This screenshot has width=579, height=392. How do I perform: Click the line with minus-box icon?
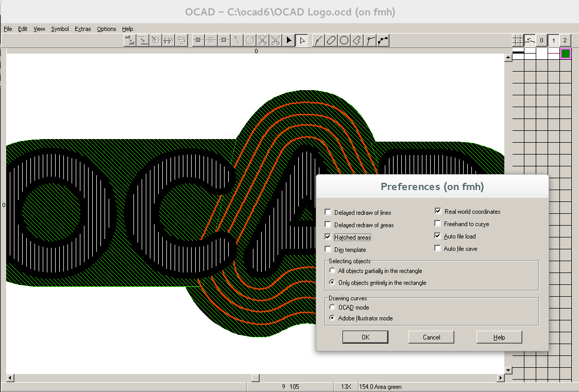198,40
